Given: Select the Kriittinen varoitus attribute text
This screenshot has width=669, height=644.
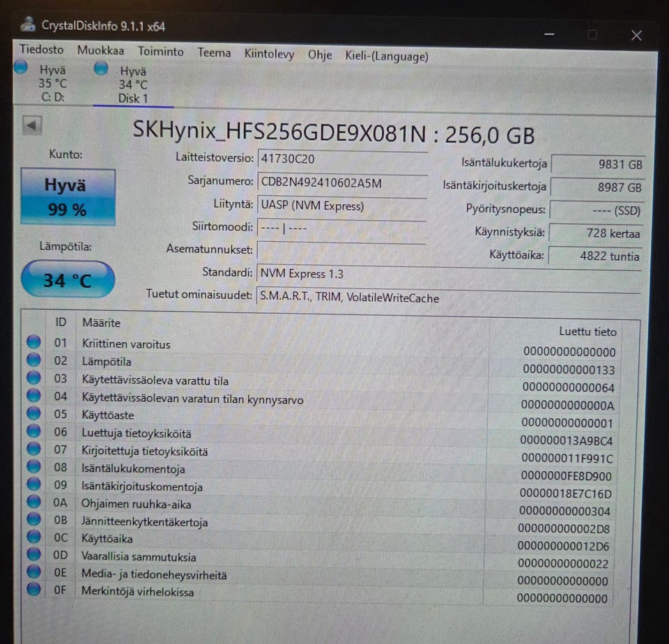Looking at the screenshot, I should pos(126,344).
